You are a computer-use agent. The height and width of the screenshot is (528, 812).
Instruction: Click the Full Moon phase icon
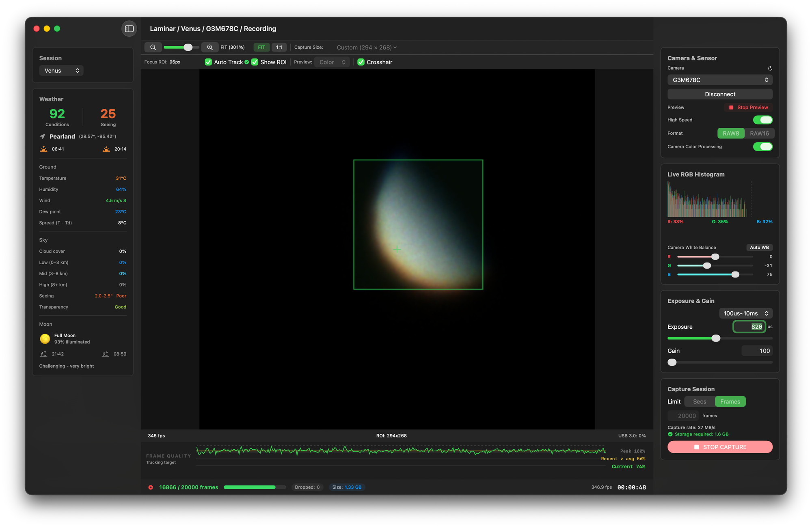[x=45, y=338]
